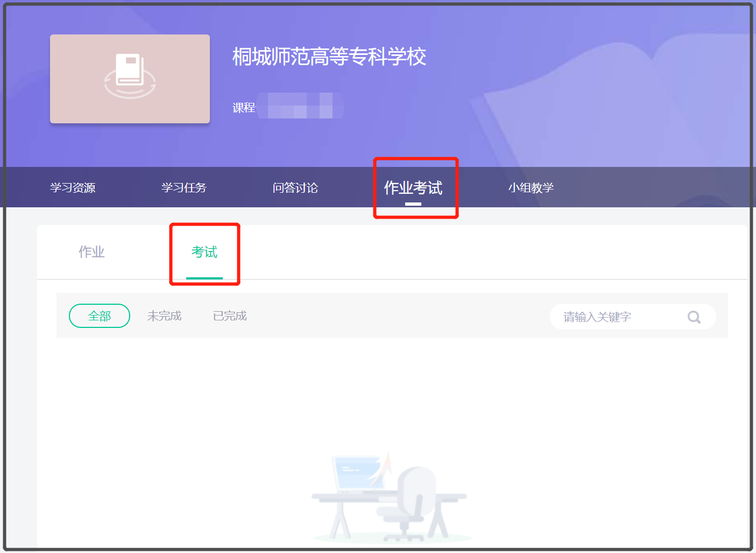The height and width of the screenshot is (553, 756).
Task: Enable the 全部 filter
Action: tap(100, 316)
